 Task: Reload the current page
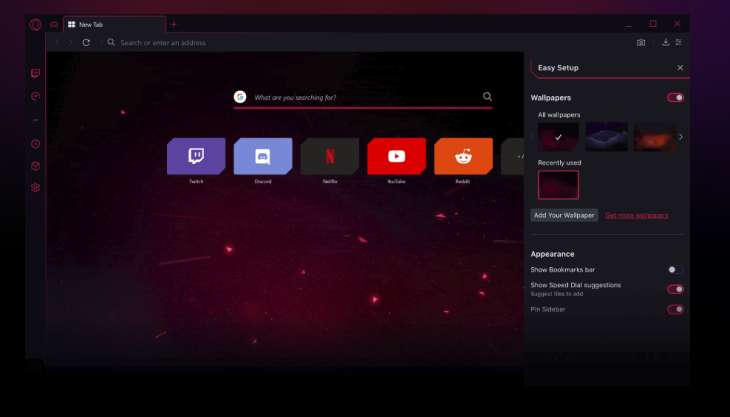pyautogui.click(x=86, y=42)
